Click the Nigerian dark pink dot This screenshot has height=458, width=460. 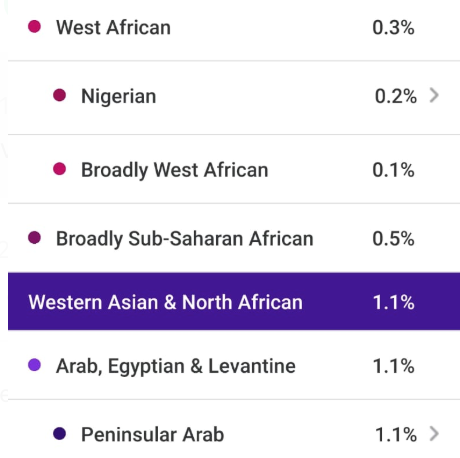[60, 95]
